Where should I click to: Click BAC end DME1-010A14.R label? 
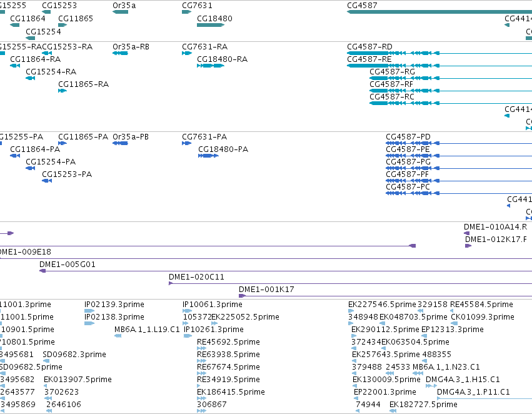pos(495,227)
